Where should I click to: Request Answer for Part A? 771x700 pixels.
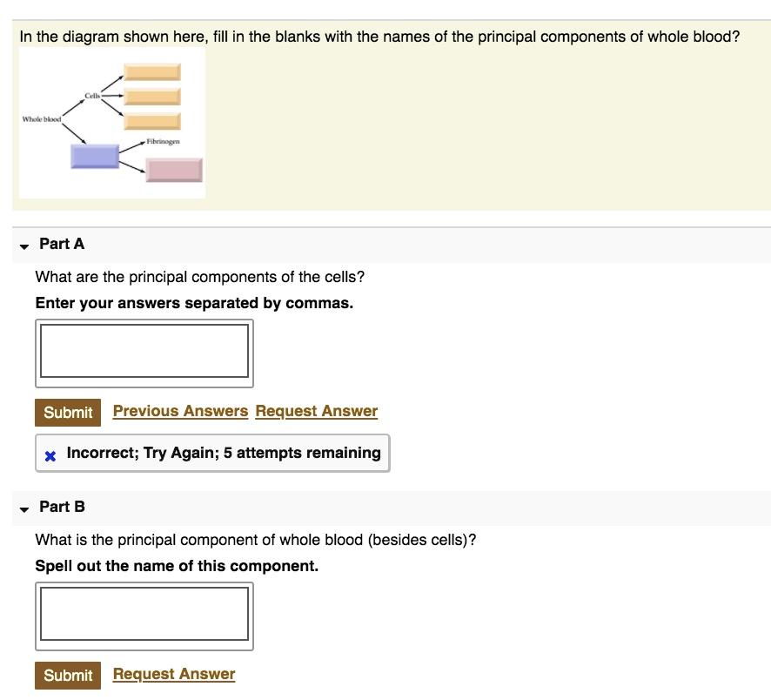(316, 410)
